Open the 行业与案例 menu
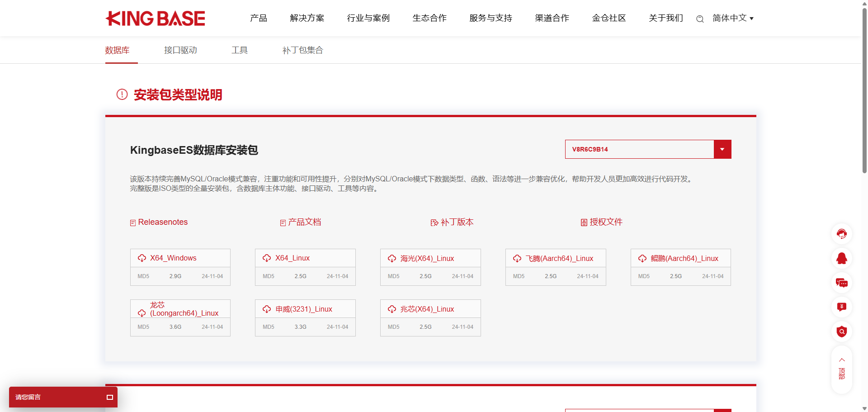 (x=368, y=18)
